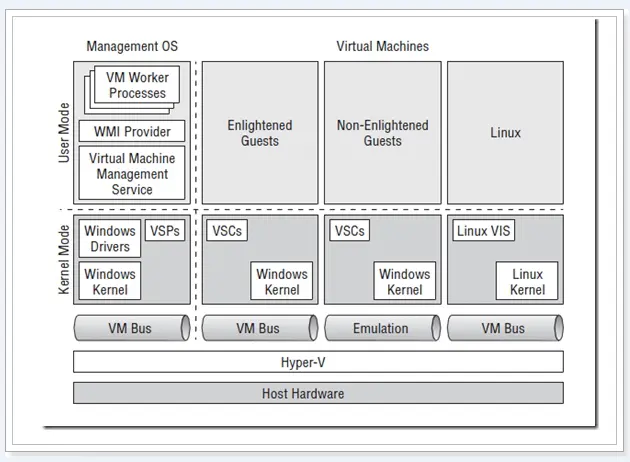Viewport: 630px width, 462px height.
Task: Select VSCs box under Enlightened Guests
Action: click(x=227, y=231)
